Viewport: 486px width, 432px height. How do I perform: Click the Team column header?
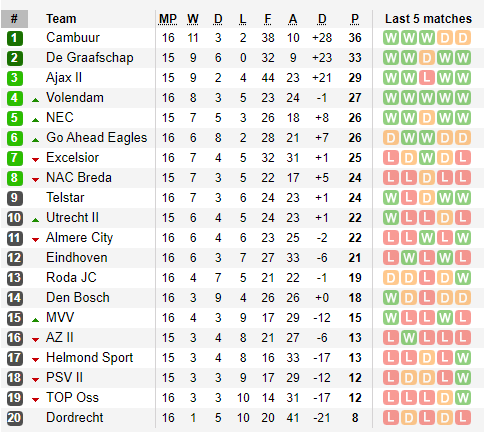click(x=61, y=19)
